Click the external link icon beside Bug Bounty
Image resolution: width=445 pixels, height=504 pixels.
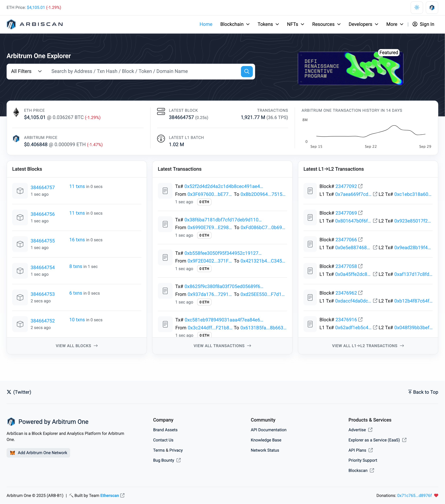[179, 460]
